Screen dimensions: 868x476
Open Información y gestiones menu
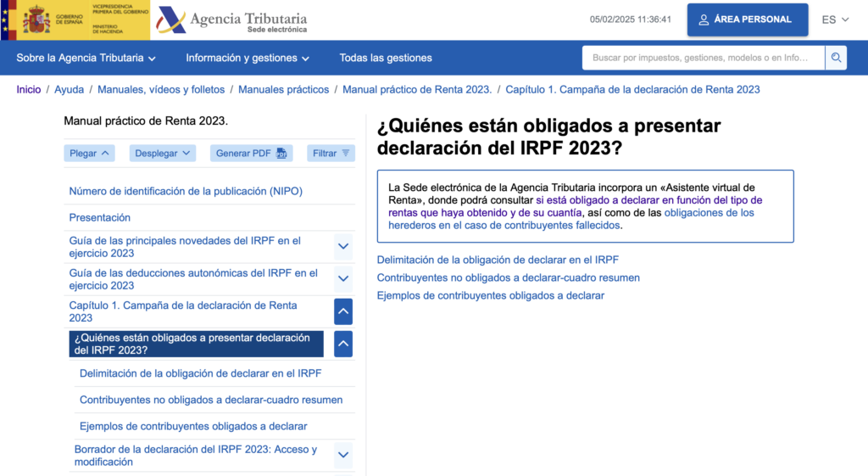point(248,58)
